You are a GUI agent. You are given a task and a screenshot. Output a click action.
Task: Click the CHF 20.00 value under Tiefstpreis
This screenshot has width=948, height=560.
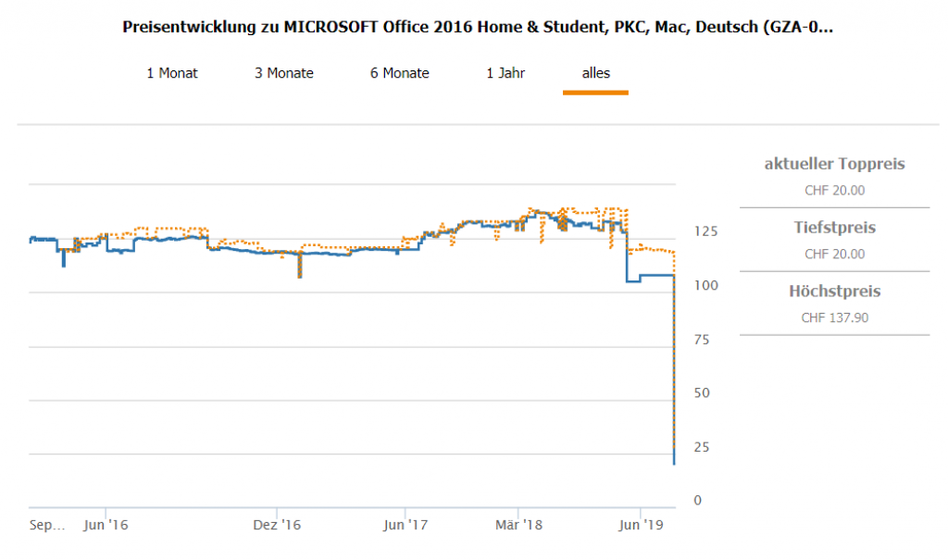click(834, 254)
